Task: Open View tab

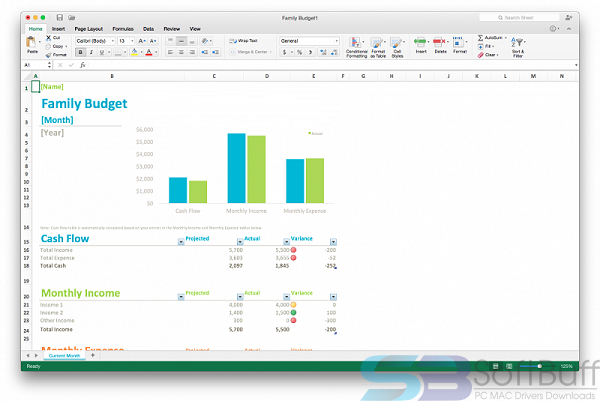Action: pos(195,29)
